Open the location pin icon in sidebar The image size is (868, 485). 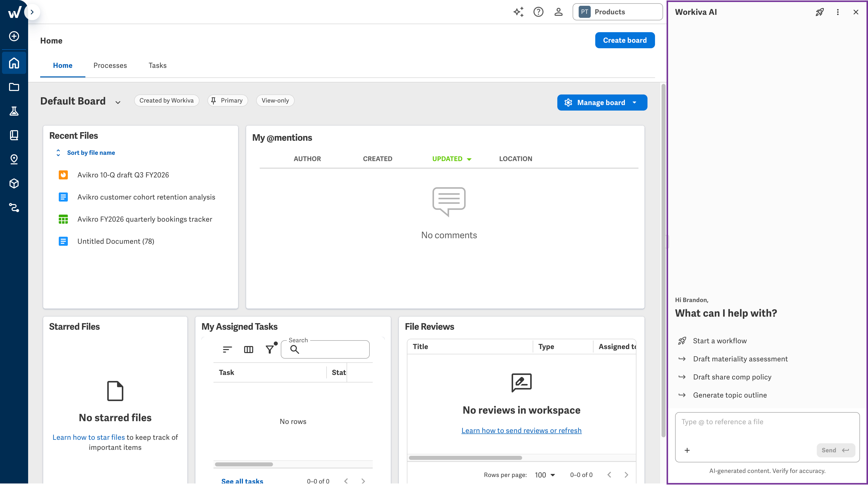point(14,159)
